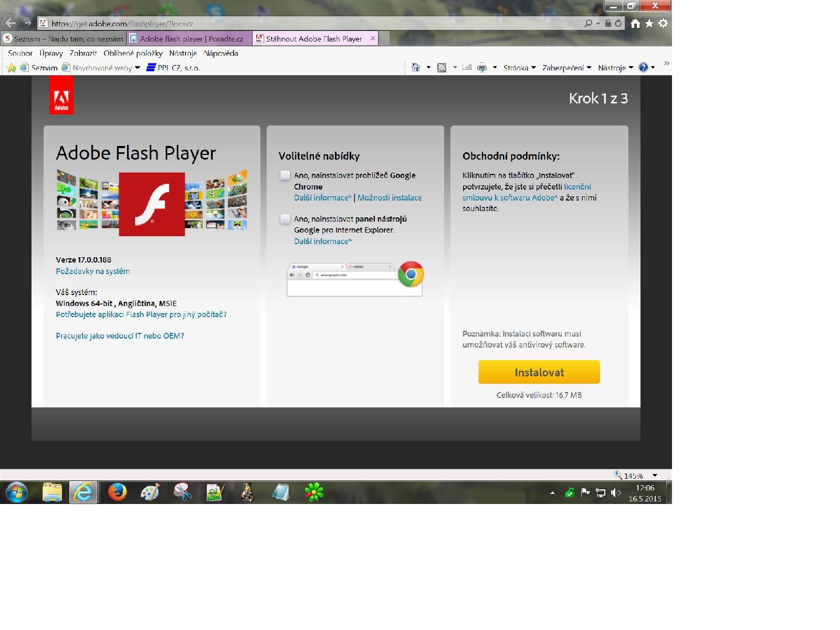The image size is (840, 630).
Task: Check install Google Toolbar for Internet Explorer
Action: [285, 219]
